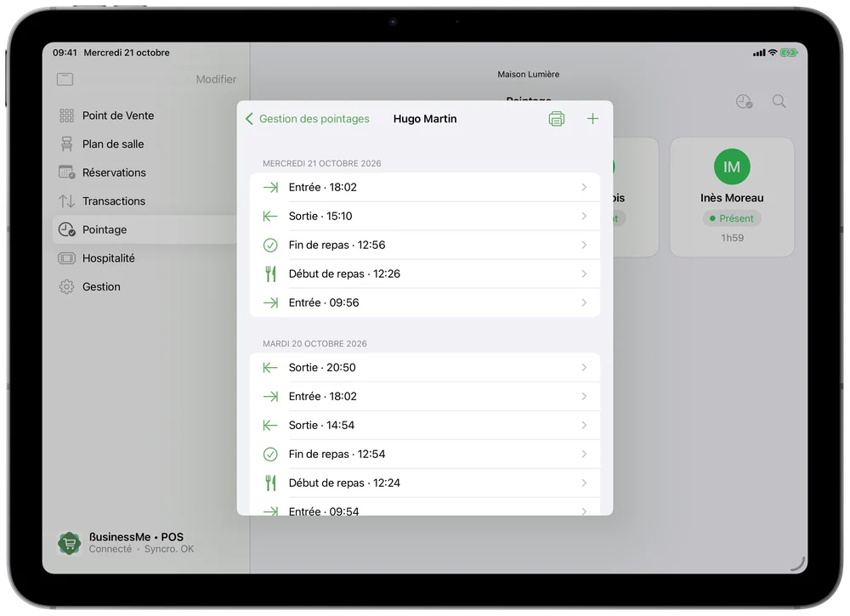
Task: Expand chevron on Sortie 15:10 row
Action: point(584,216)
